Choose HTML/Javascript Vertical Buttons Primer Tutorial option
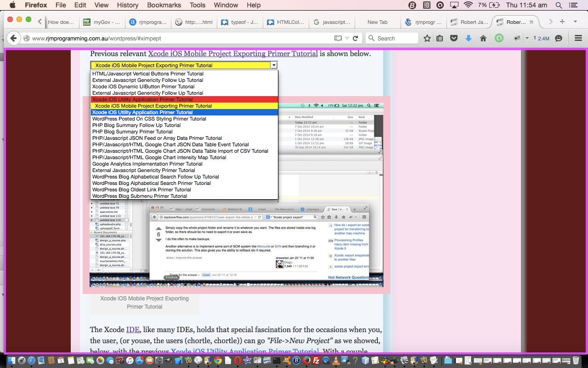 point(184,74)
